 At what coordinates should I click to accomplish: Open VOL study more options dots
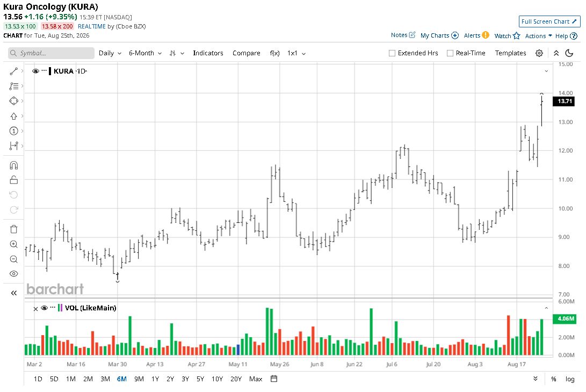click(53, 307)
